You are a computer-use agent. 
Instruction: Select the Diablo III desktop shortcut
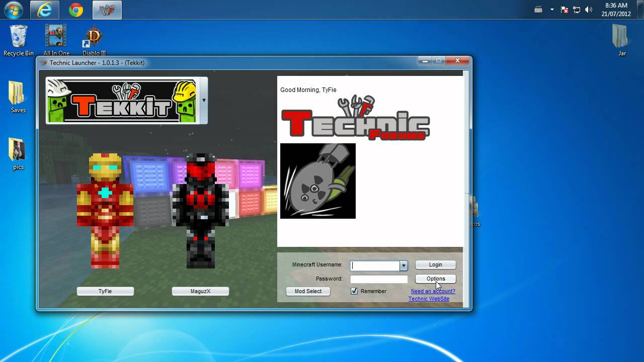94,40
